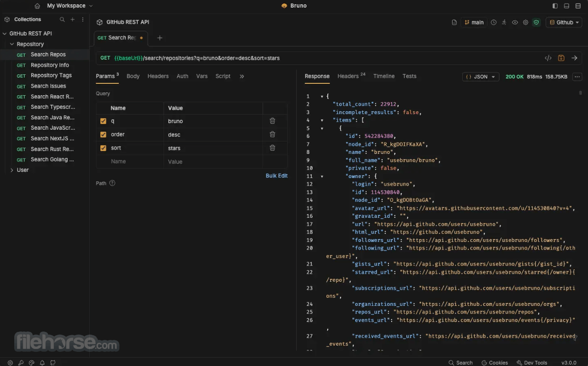Click the Bulk Edit link

[x=277, y=176]
